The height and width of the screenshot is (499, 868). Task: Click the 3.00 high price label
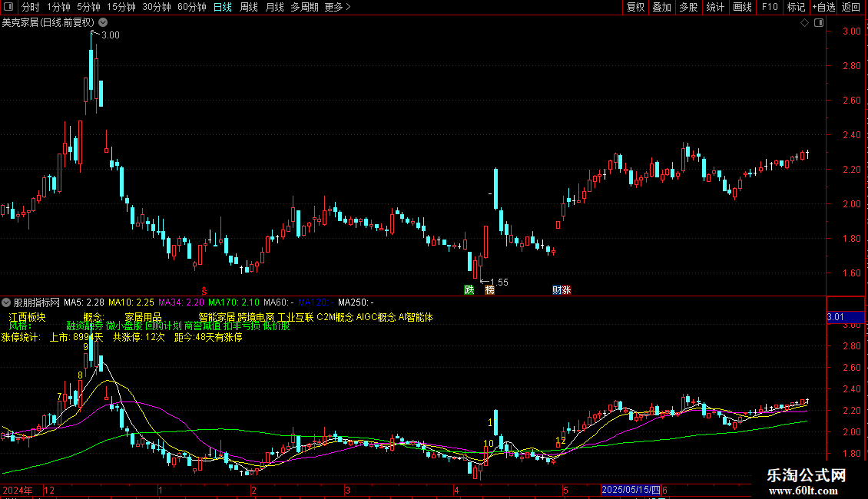110,35
